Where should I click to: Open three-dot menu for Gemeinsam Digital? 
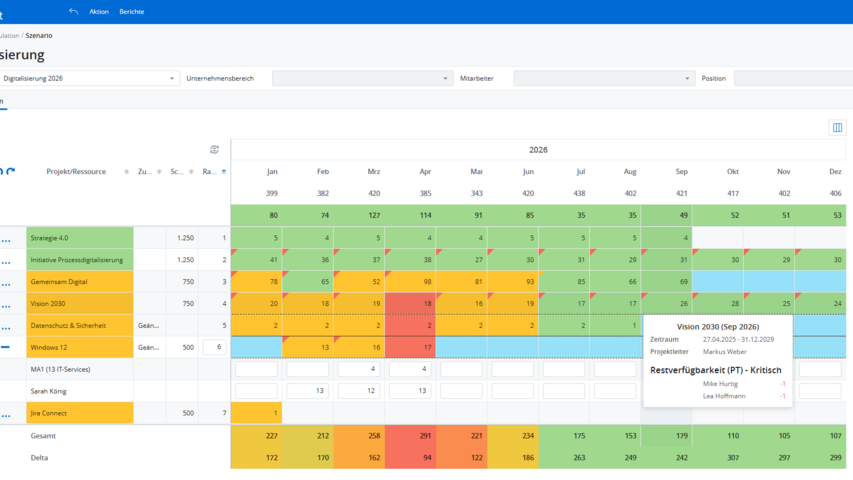point(6,283)
